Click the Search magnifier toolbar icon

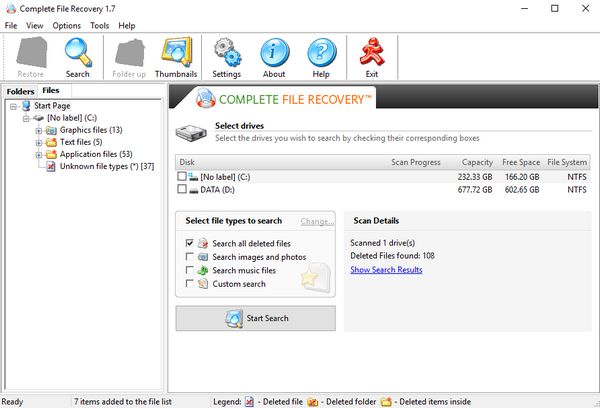pos(78,52)
